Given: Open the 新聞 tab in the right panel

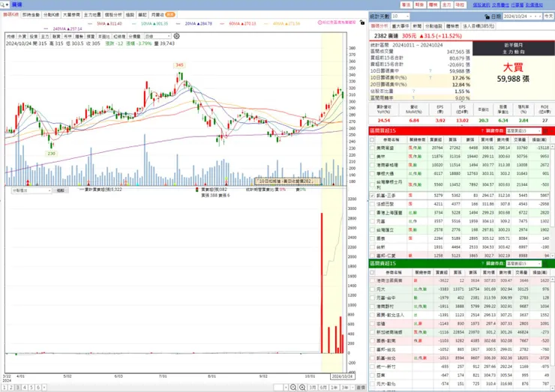Looking at the screenshot, I should pyautogui.click(x=417, y=26).
